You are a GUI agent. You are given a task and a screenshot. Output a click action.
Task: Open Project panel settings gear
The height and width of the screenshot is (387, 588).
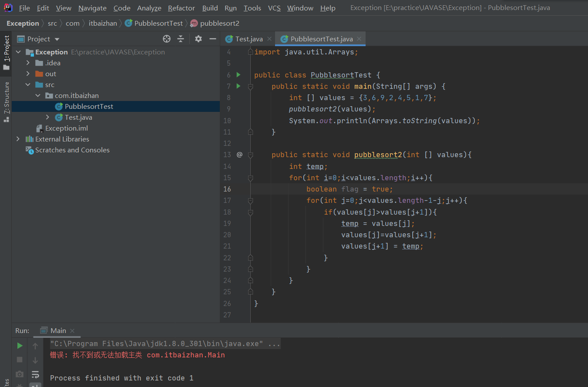coord(198,39)
